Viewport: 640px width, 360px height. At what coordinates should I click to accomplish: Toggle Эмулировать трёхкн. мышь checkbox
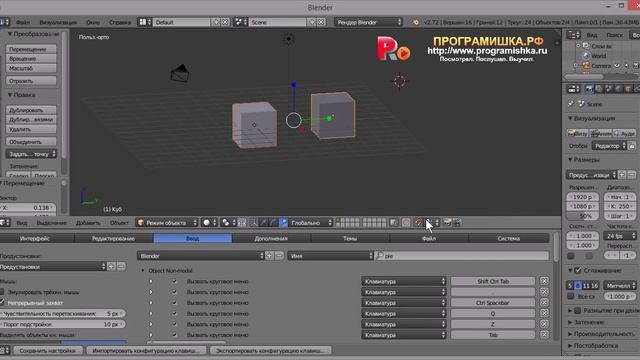pyautogui.click(x=2, y=292)
